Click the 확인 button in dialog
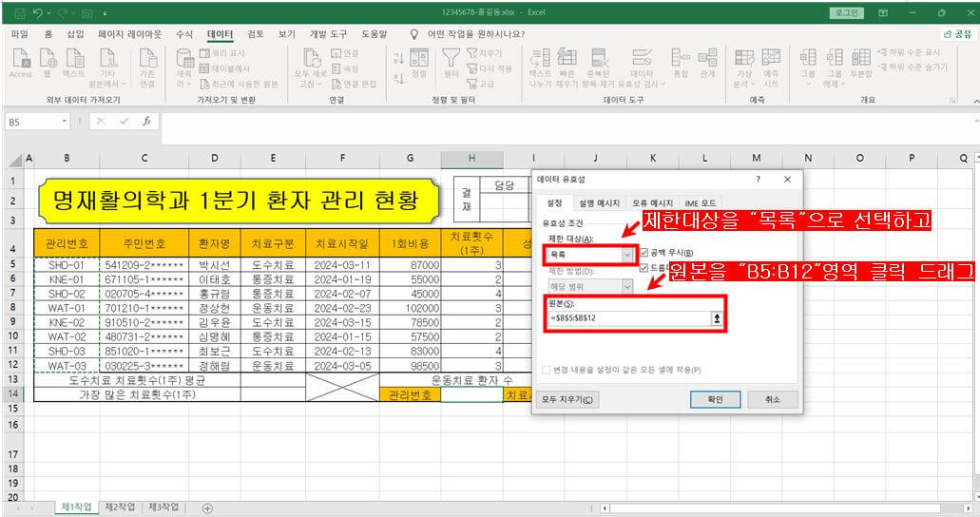 (715, 399)
